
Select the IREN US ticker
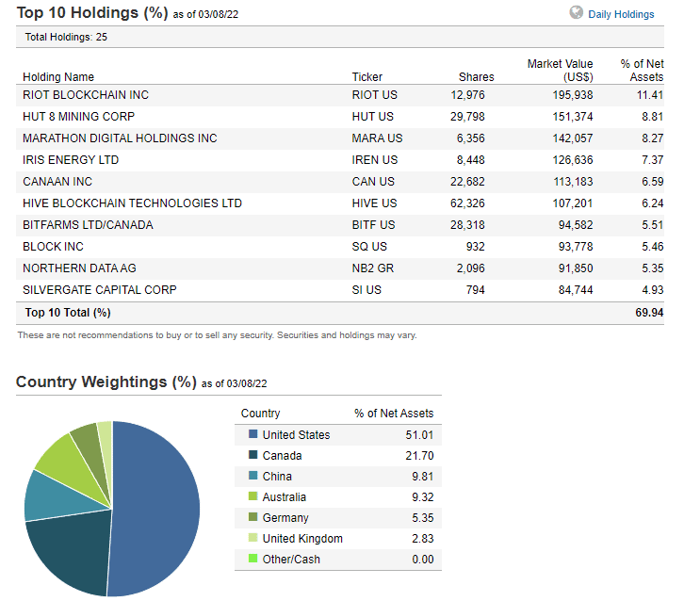pos(375,160)
